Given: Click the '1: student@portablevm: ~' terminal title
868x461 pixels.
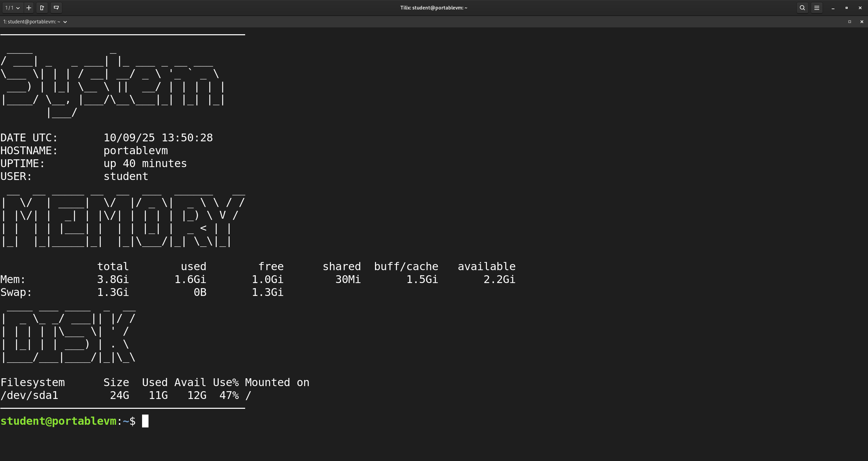Looking at the screenshot, I should pos(32,22).
